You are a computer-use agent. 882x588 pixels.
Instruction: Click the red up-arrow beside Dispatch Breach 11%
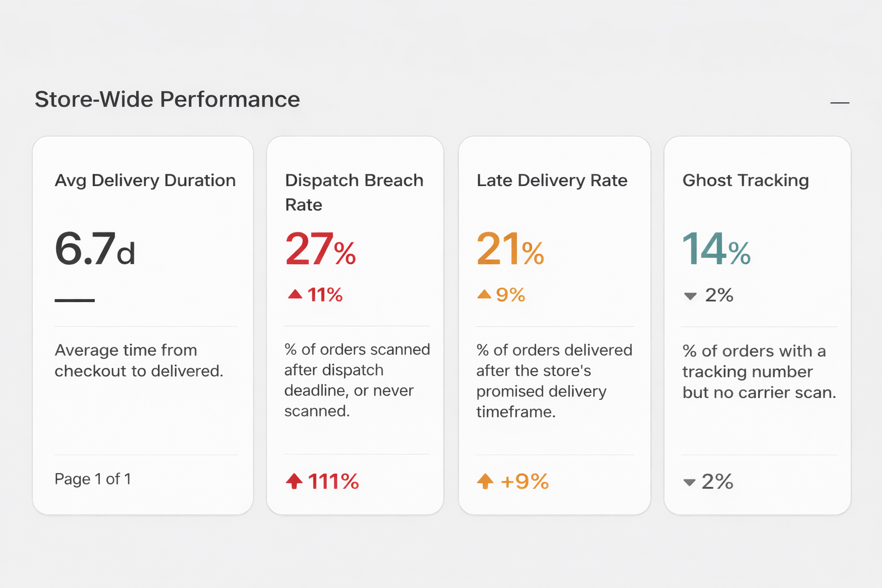[295, 295]
